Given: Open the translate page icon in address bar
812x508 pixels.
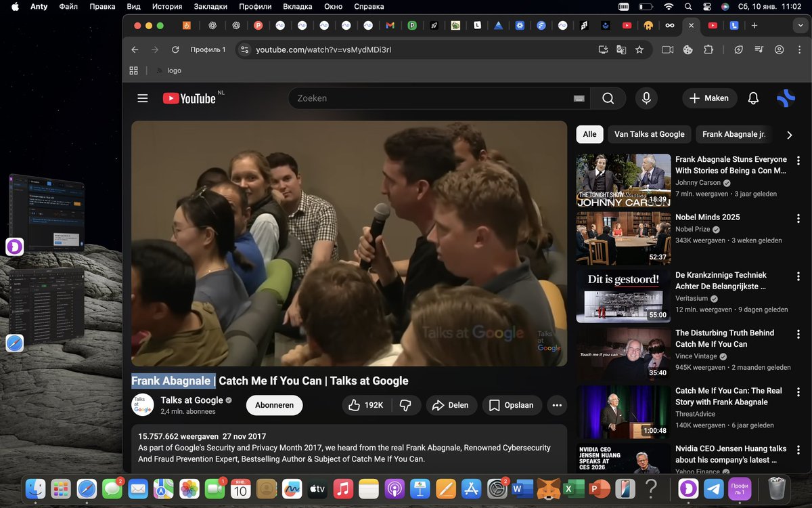Looking at the screenshot, I should click(621, 49).
